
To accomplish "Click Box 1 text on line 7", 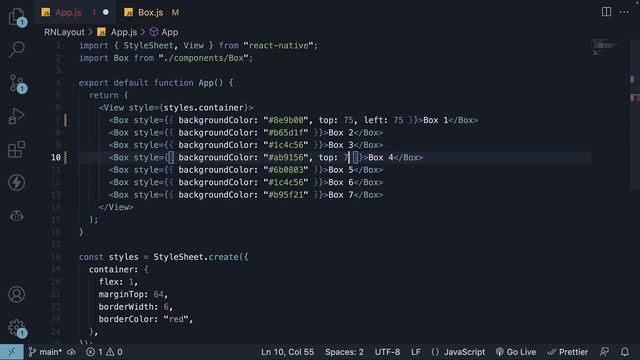I will click(x=436, y=120).
